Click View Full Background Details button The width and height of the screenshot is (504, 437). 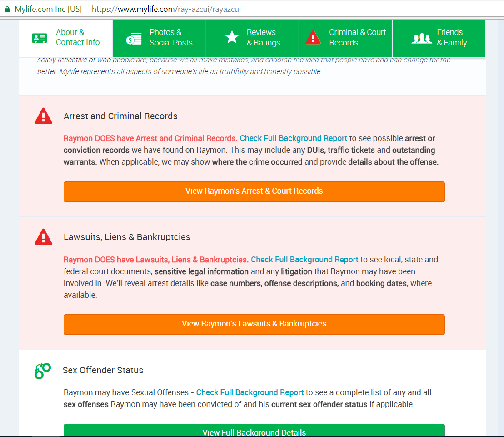[254, 431]
